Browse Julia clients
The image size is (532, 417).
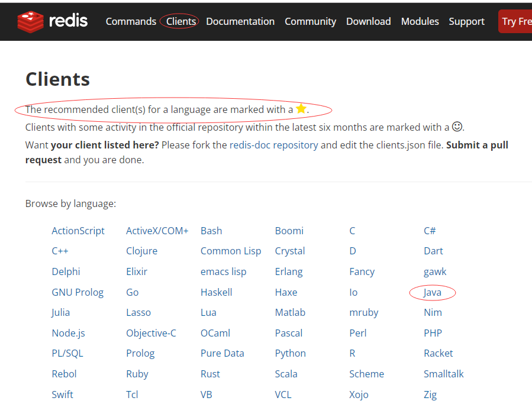tap(60, 312)
